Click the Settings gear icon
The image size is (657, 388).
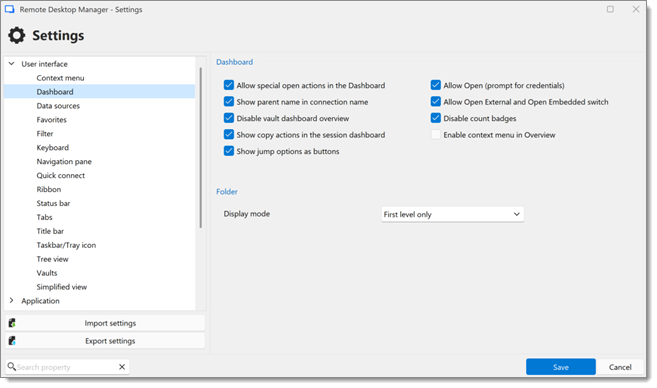(17, 35)
